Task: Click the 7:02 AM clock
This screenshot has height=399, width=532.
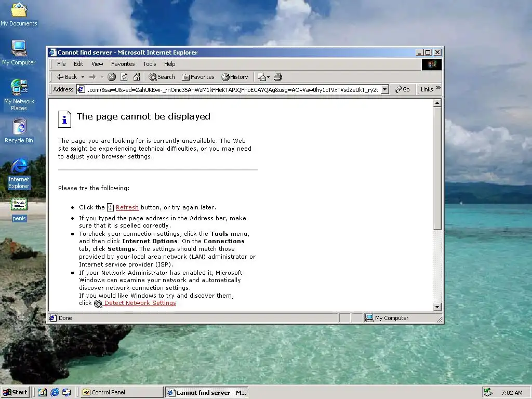Action: [x=512, y=393]
